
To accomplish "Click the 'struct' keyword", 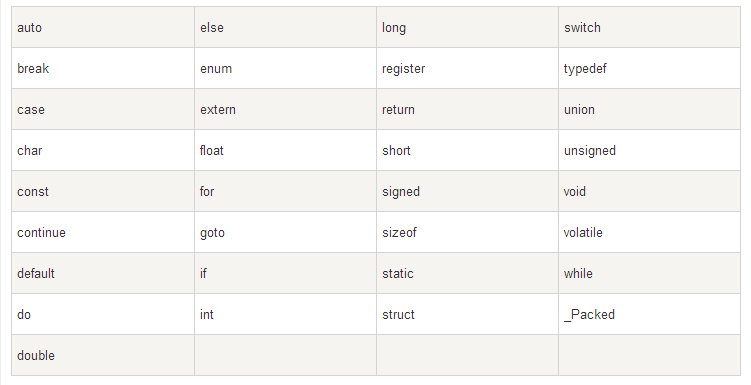I will [x=398, y=315].
